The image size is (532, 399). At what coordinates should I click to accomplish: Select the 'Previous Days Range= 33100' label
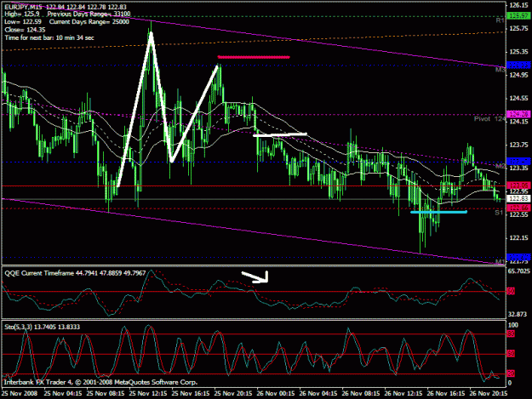click(x=89, y=14)
